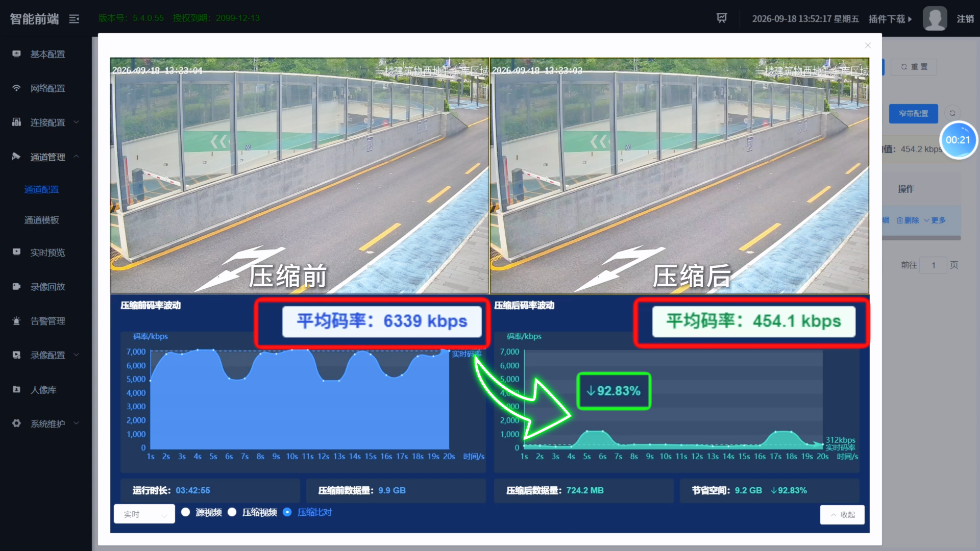Image resolution: width=980 pixels, height=551 pixels.
Task: Click the page number input field
Action: point(933,265)
